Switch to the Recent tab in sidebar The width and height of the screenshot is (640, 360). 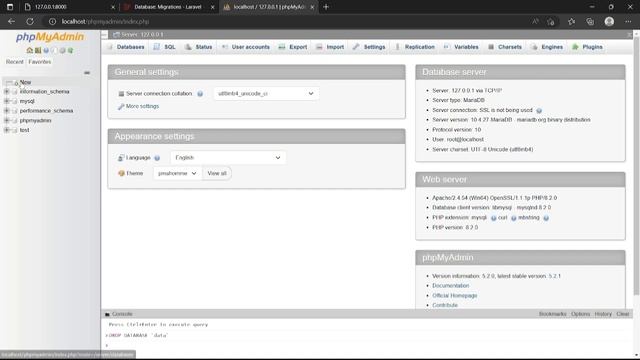coord(15,62)
